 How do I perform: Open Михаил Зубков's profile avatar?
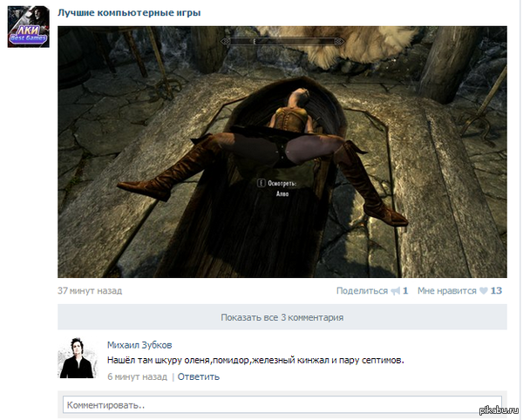tap(78, 357)
